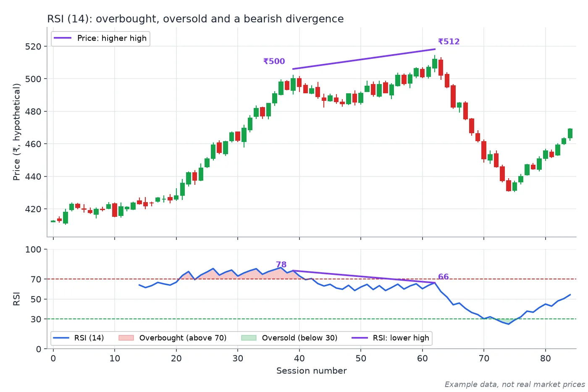This screenshot has height=392, width=588.
Task: Click the ₹512 price annotation
Action: coord(449,42)
